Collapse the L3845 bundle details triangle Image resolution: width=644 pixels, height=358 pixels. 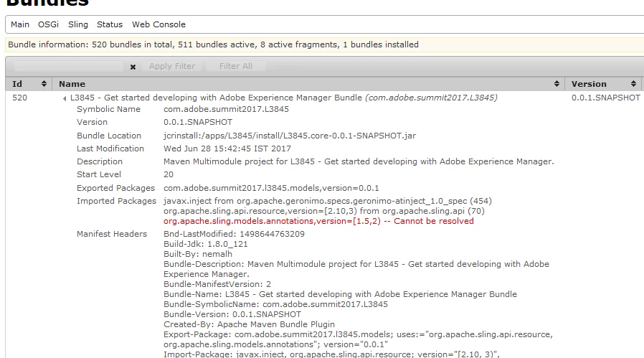coord(65,98)
